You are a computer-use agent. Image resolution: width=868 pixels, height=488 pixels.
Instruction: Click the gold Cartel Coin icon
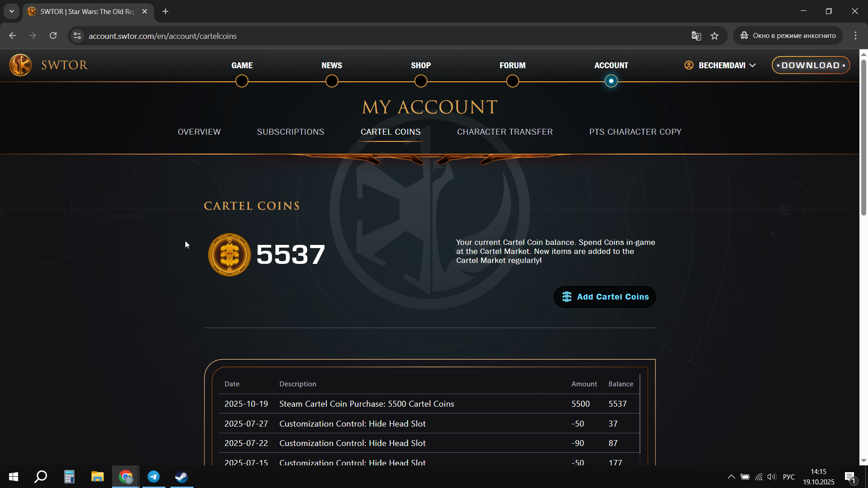point(229,255)
